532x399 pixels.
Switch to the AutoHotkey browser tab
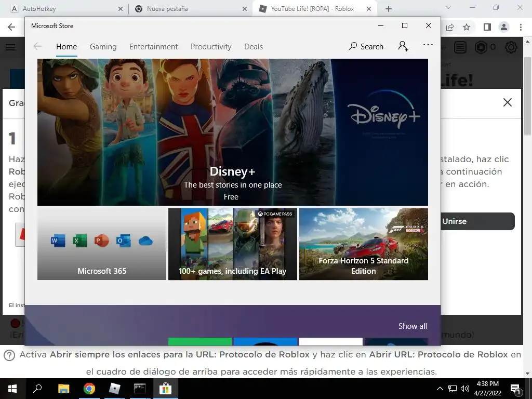(x=67, y=9)
